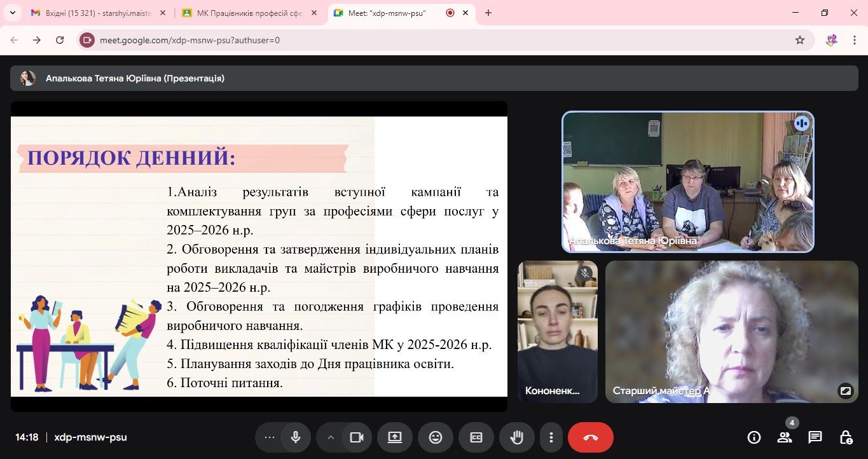Open more options vertical dots menu

(551, 437)
